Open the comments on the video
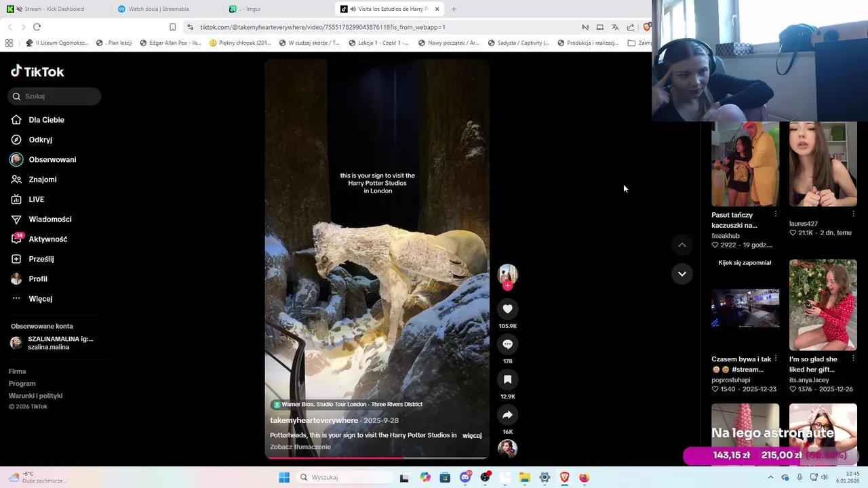 pos(507,344)
